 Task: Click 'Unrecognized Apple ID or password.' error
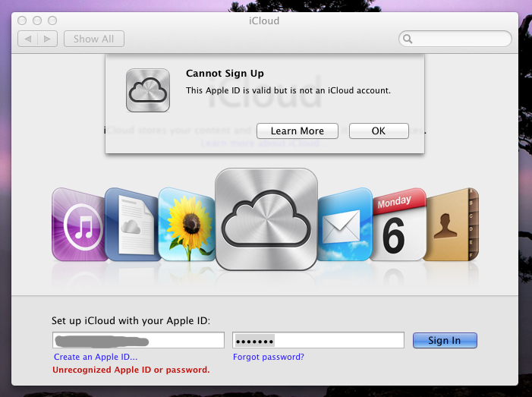pos(131,370)
